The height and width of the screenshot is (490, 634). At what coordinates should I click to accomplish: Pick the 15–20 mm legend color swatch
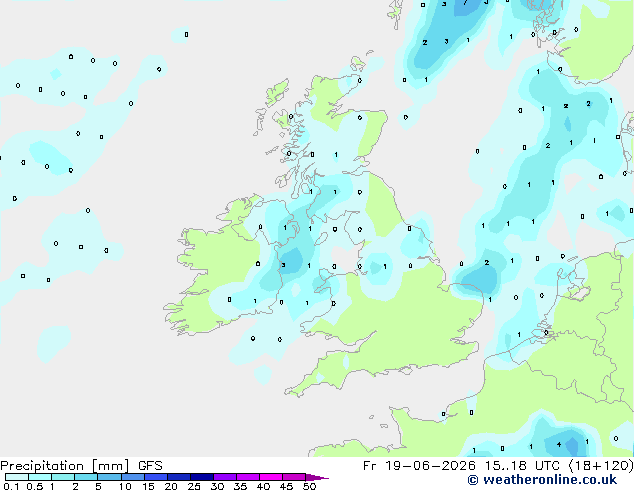[x=155, y=477]
